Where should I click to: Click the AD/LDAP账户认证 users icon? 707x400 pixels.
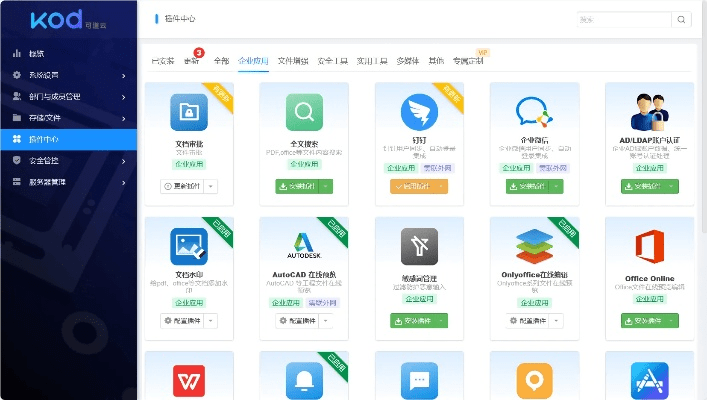coord(650,112)
